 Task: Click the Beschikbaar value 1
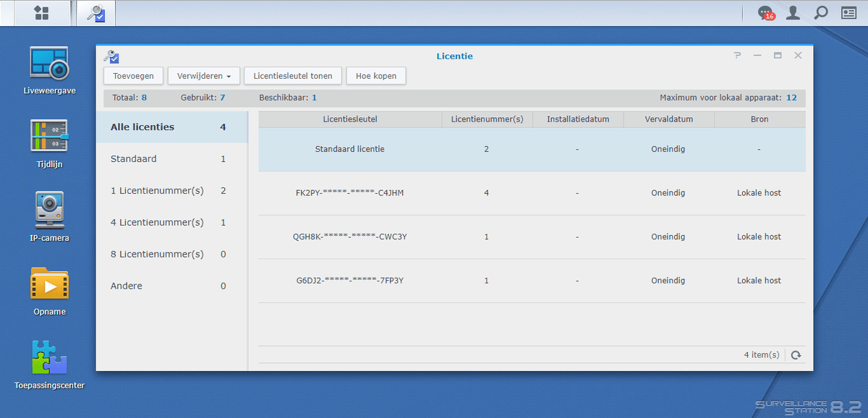(314, 98)
